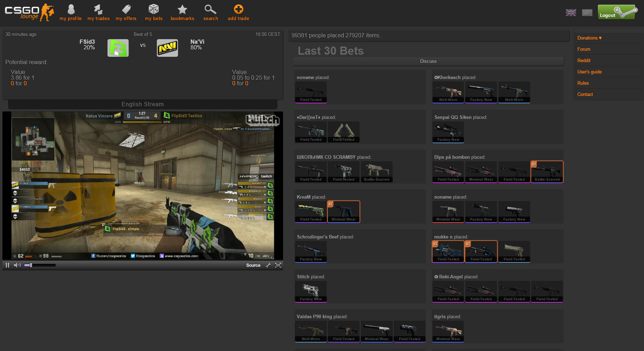644x351 pixels.
Task: Click noname's Field-Tested item at top
Action: (x=311, y=92)
